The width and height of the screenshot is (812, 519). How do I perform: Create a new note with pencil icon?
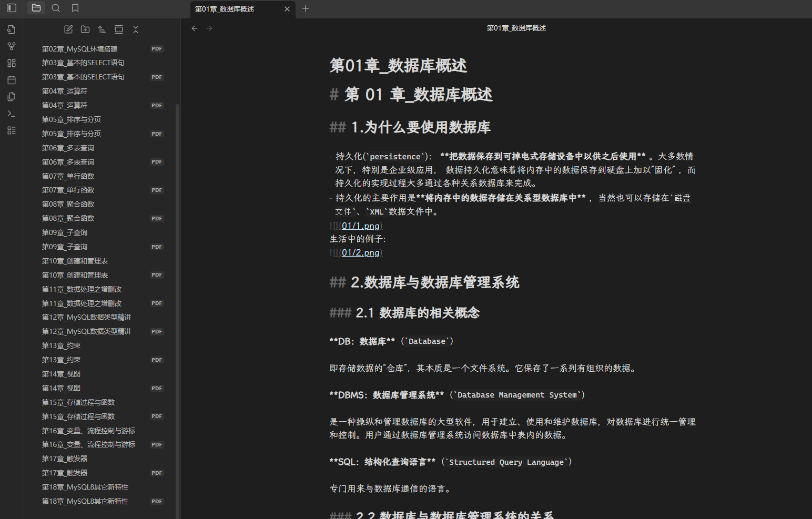click(68, 29)
